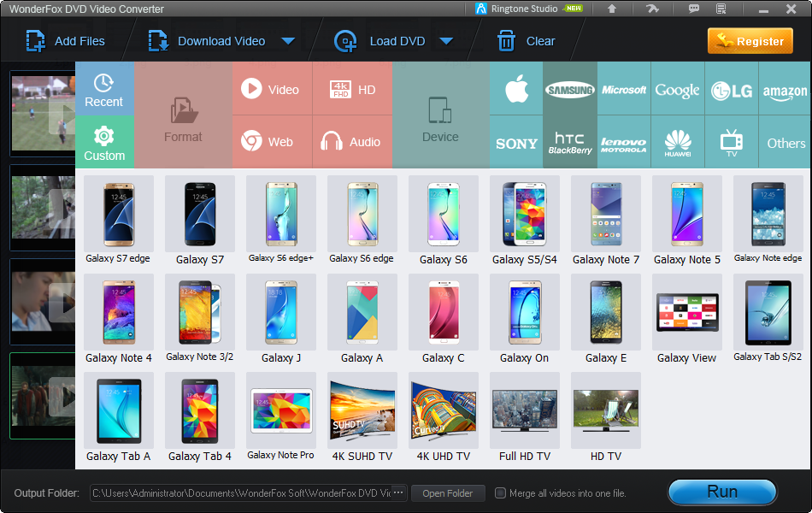Choose the Galaxy S6 profile

click(x=444, y=221)
